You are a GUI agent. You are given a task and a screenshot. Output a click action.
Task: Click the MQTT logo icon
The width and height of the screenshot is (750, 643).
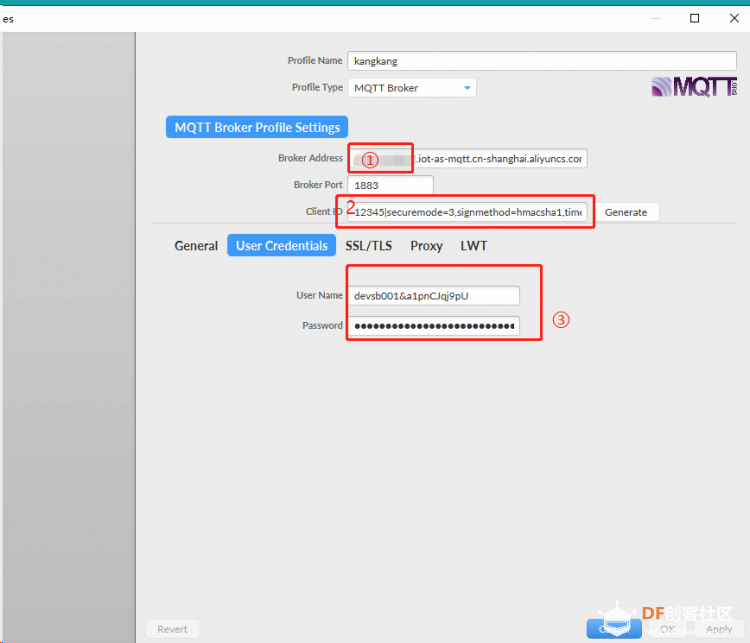pyautogui.click(x=694, y=87)
